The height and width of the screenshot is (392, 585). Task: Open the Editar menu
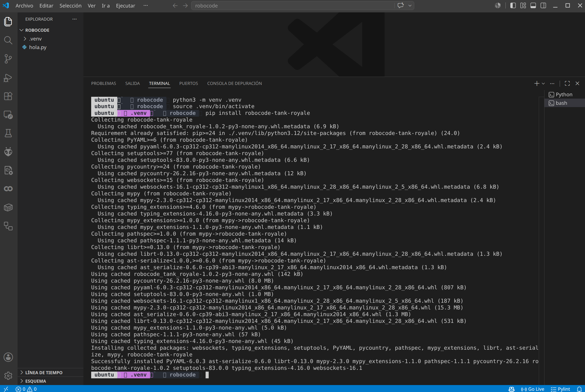46,5
